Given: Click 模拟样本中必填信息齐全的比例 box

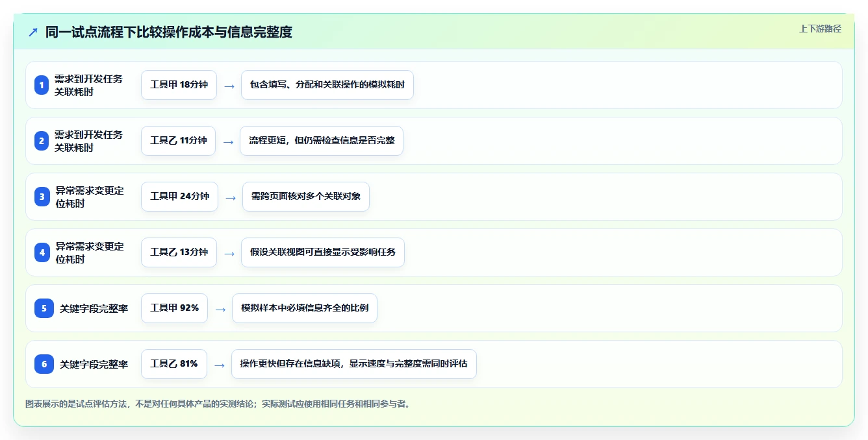Looking at the screenshot, I should pyautogui.click(x=305, y=308).
